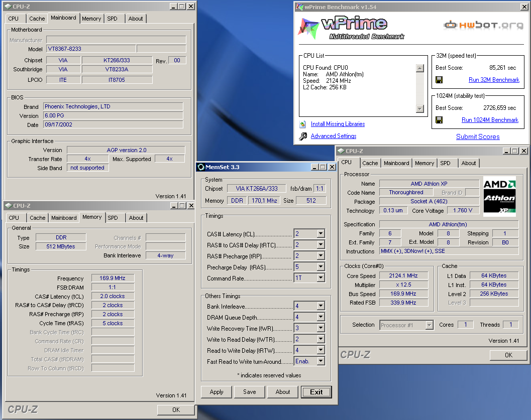Click the wrench Advanced Settings icon
The image size is (531, 420).
tap(303, 136)
